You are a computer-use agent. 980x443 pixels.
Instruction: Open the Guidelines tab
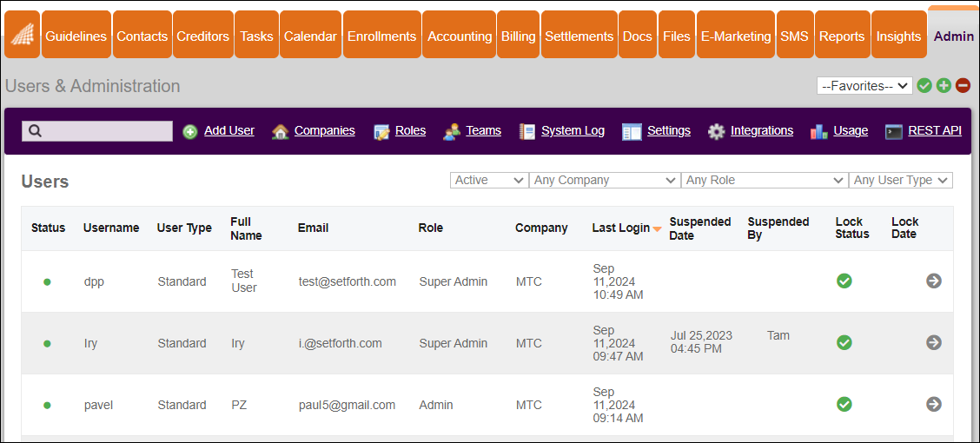point(76,36)
